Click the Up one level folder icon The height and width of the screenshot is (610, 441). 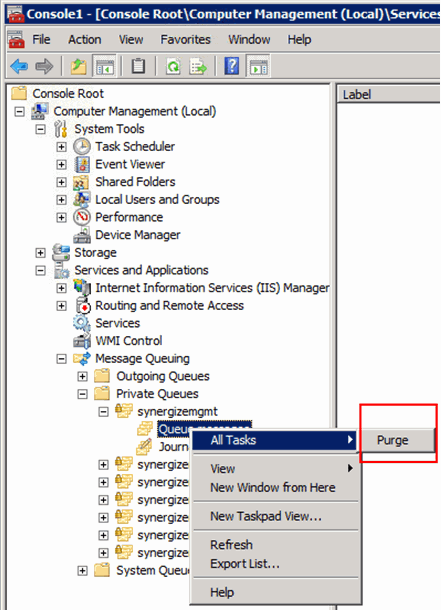(79, 66)
